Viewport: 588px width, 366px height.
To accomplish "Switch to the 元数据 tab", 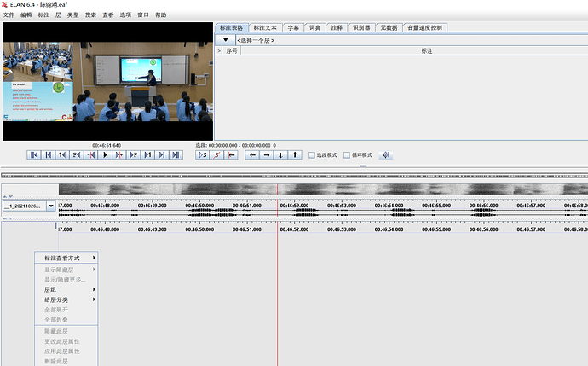I will point(389,28).
